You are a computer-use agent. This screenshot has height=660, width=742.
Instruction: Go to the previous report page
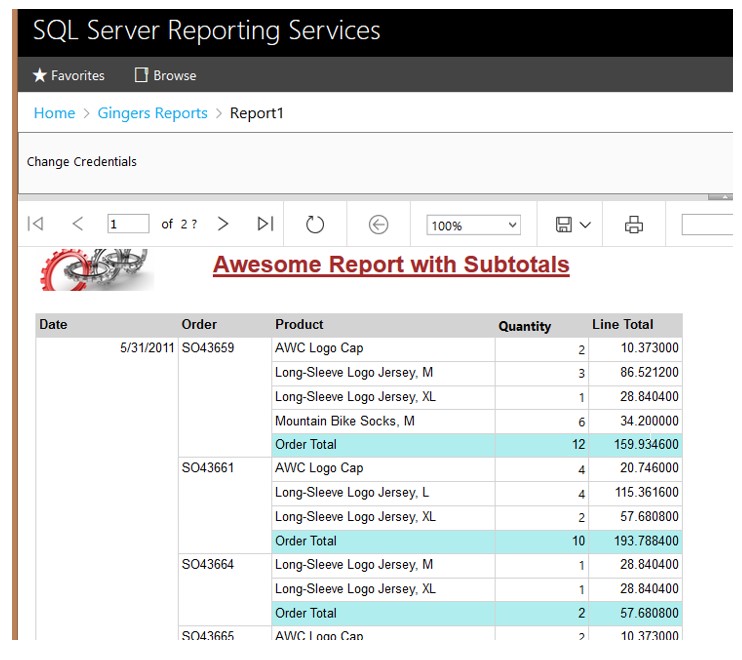pos(78,225)
